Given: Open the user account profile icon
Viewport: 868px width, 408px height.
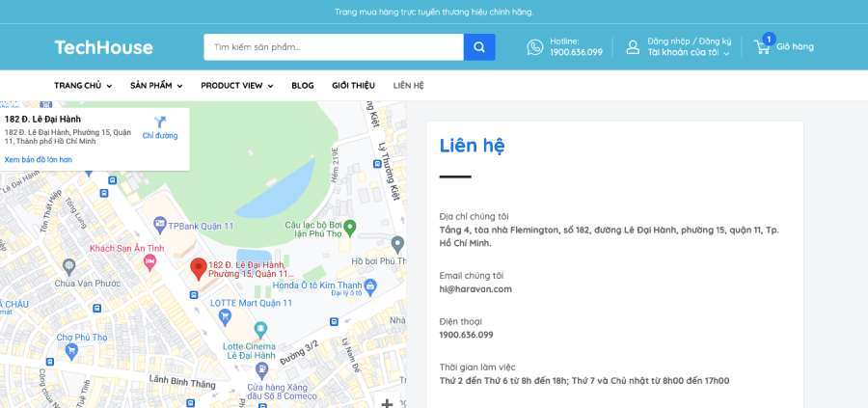Looking at the screenshot, I should click(633, 47).
